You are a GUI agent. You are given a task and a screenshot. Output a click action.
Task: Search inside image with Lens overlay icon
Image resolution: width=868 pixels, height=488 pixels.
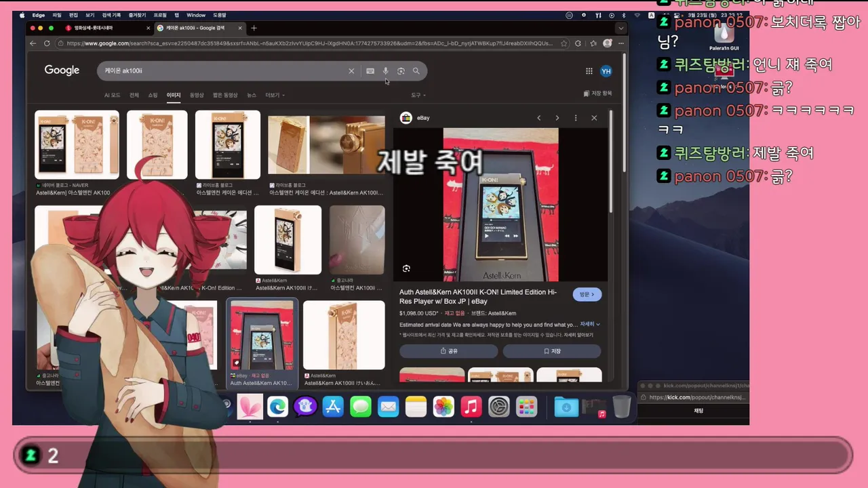pos(406,268)
